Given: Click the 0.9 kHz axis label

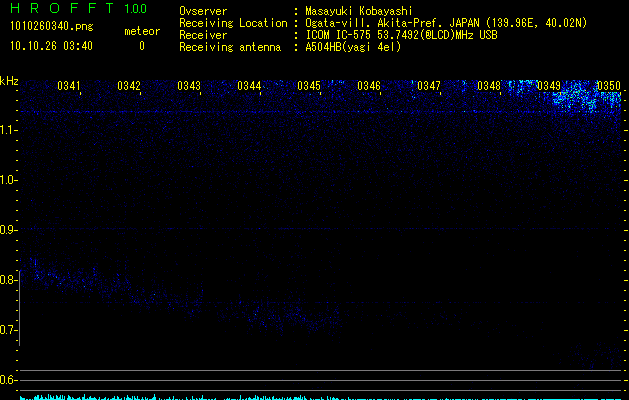Looking at the screenshot, I should tap(8, 230).
